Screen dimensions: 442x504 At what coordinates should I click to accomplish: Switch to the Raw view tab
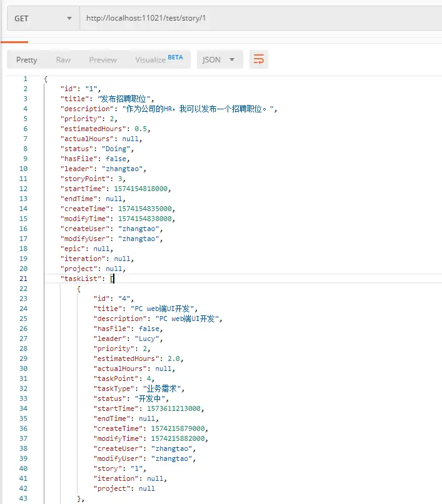pos(63,60)
